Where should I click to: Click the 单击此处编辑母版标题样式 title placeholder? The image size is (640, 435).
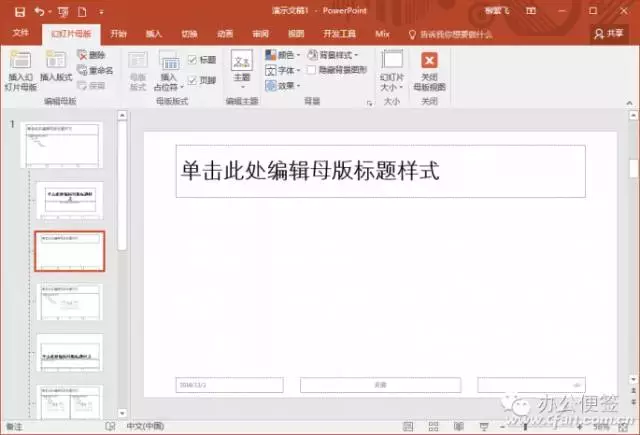[380, 171]
